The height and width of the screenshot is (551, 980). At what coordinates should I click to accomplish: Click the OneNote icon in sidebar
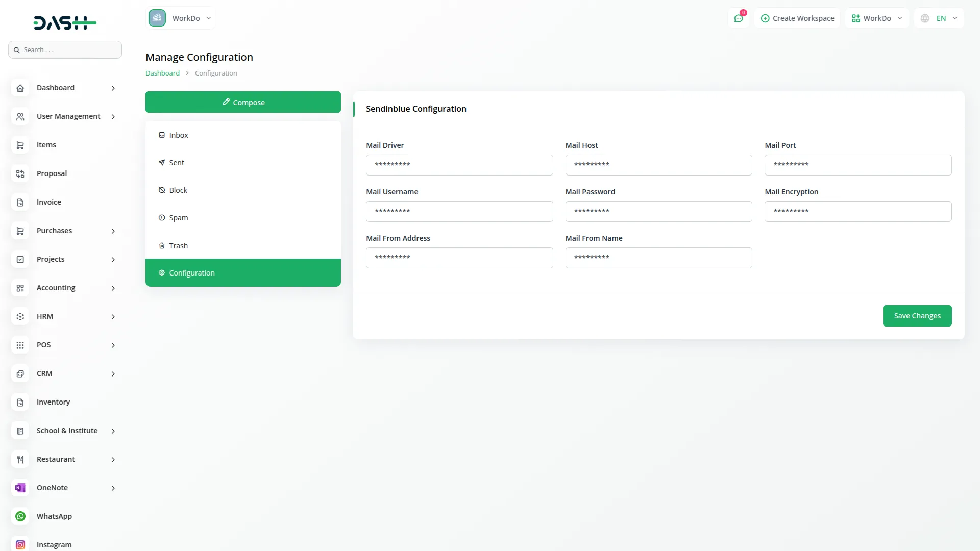point(20,488)
